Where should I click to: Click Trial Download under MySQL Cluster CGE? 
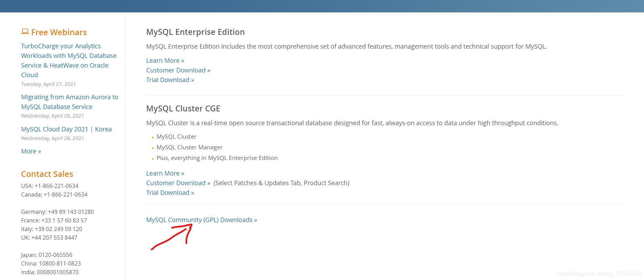point(170,192)
